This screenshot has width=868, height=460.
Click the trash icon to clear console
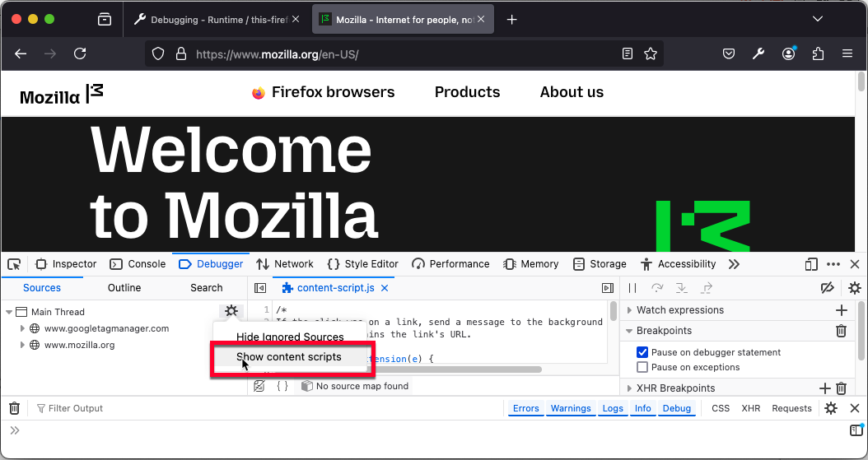tap(14, 408)
